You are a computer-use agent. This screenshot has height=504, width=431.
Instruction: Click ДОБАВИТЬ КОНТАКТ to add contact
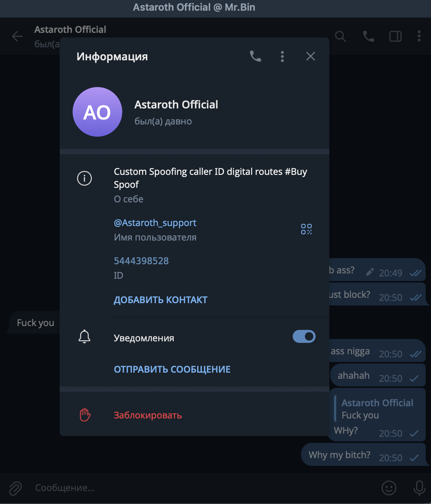click(x=160, y=300)
